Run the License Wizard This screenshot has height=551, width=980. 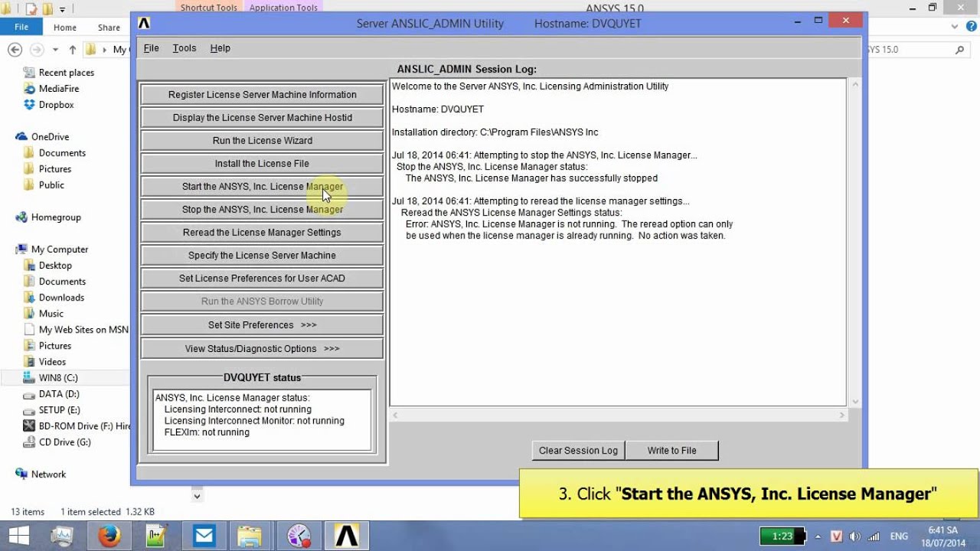pyautogui.click(x=262, y=141)
